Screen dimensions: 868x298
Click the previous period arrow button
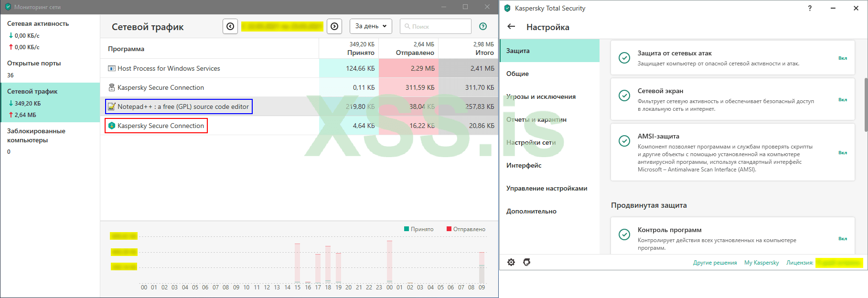click(x=230, y=26)
